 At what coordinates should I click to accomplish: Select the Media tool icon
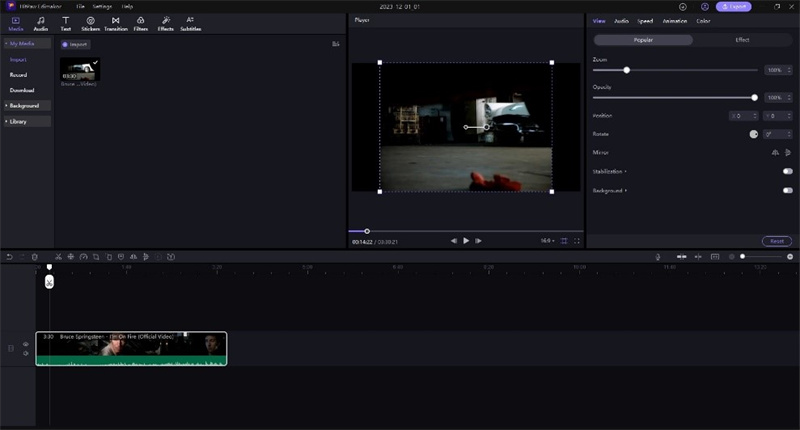tap(16, 23)
